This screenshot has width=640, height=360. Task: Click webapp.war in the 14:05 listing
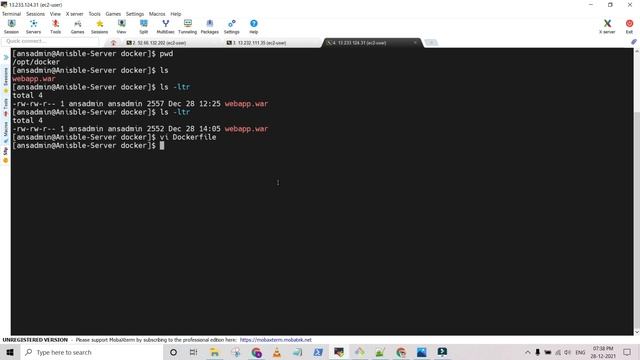point(246,129)
